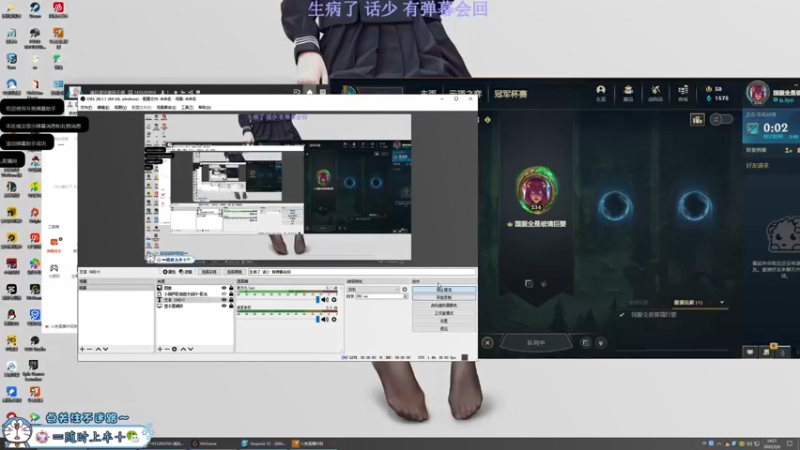Toggle visibility of the text (GDI+) source

pos(223,300)
